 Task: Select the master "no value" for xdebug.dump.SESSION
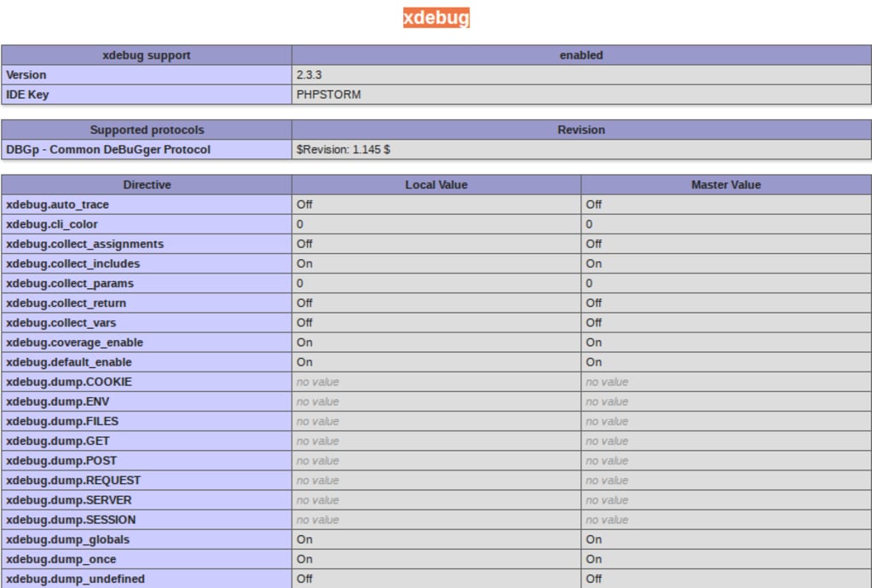pos(607,520)
